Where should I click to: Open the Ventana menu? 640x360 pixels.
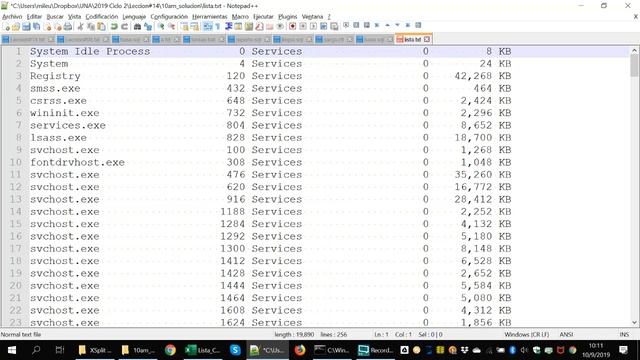pyautogui.click(x=312, y=17)
